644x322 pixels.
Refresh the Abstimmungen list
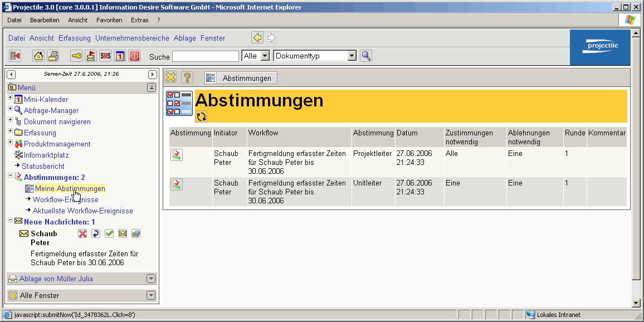point(201,116)
